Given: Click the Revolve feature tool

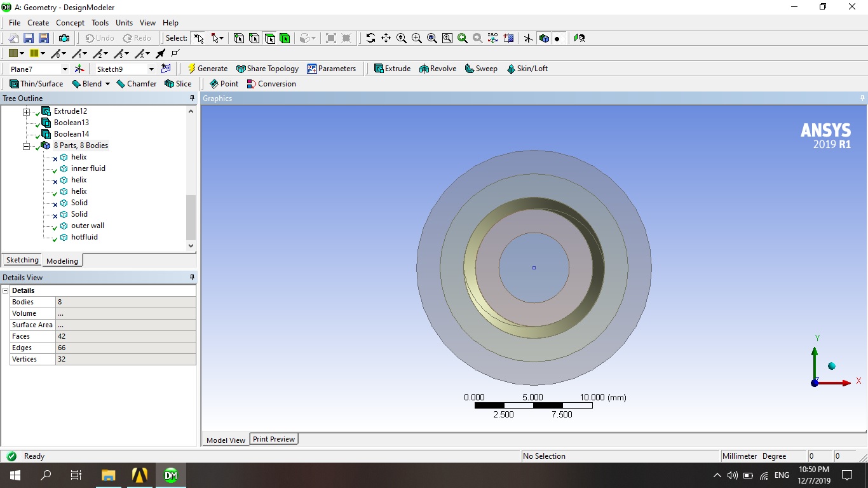Looking at the screenshot, I should tap(438, 69).
